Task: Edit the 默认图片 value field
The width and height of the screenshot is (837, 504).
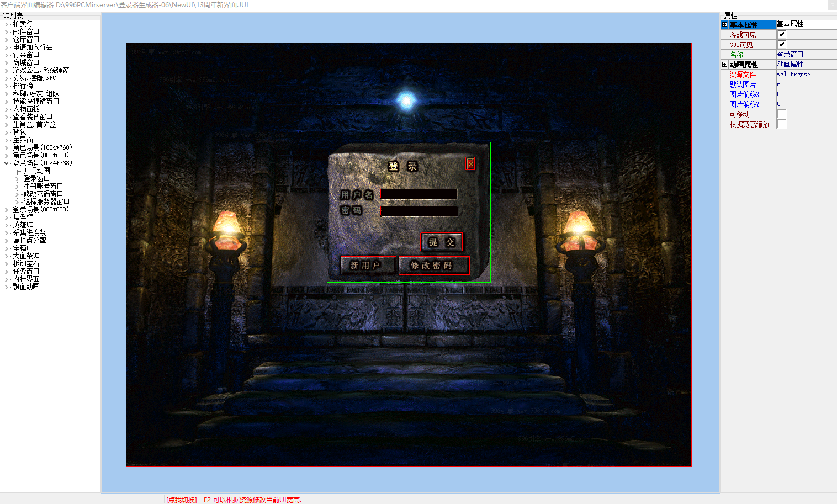Action: pos(805,84)
